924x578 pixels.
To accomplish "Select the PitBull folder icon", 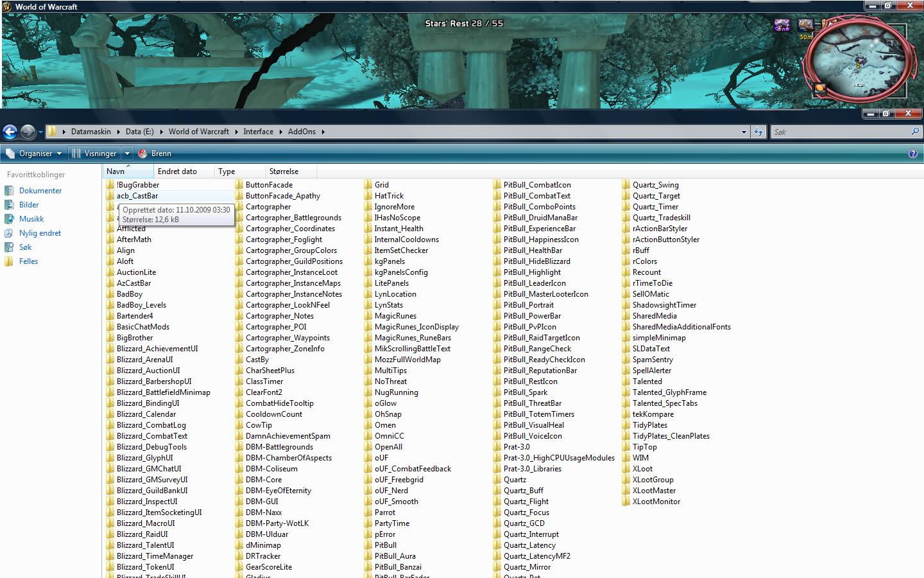I will (x=368, y=545).
